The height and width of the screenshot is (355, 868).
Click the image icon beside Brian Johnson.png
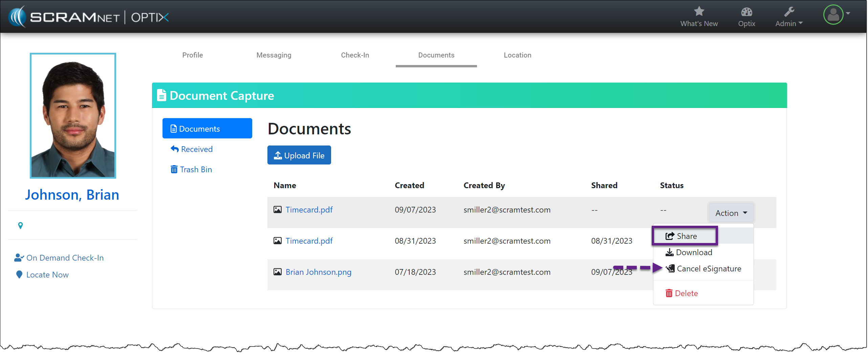277,272
